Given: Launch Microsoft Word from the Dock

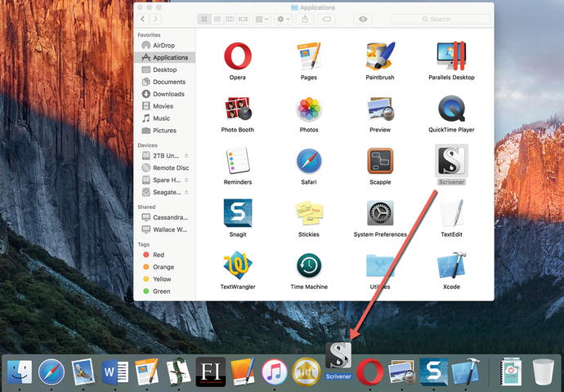Looking at the screenshot, I should [x=115, y=372].
